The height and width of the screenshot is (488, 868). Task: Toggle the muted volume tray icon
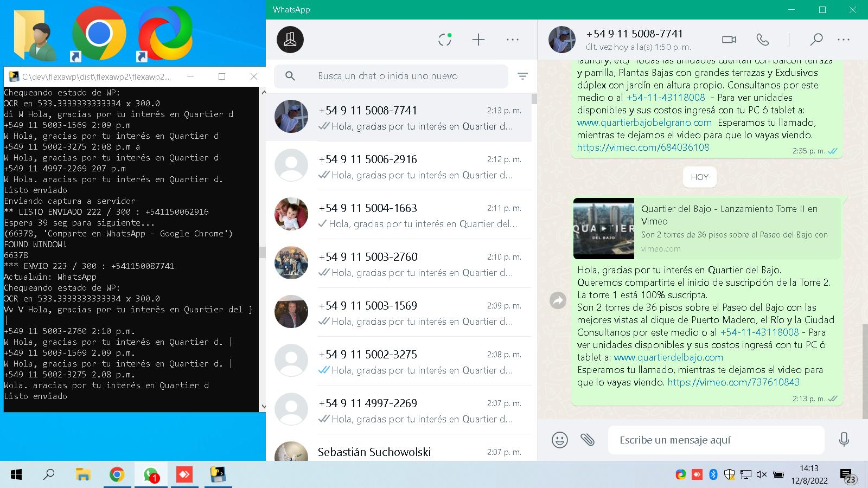click(762, 475)
